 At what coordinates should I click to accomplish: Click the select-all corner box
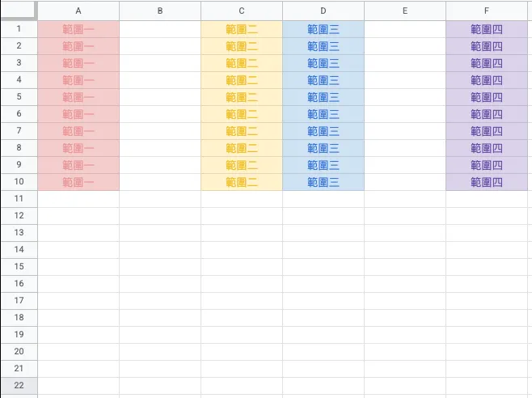[x=19, y=11]
